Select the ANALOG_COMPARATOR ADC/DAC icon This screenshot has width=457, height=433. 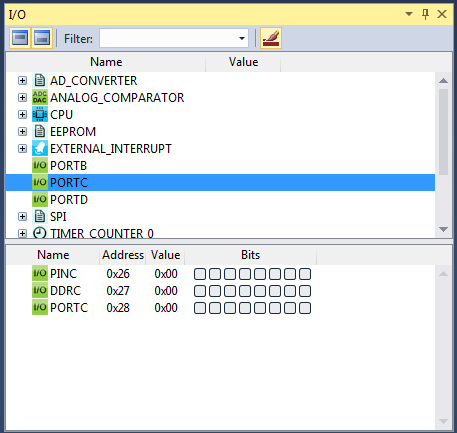point(40,97)
